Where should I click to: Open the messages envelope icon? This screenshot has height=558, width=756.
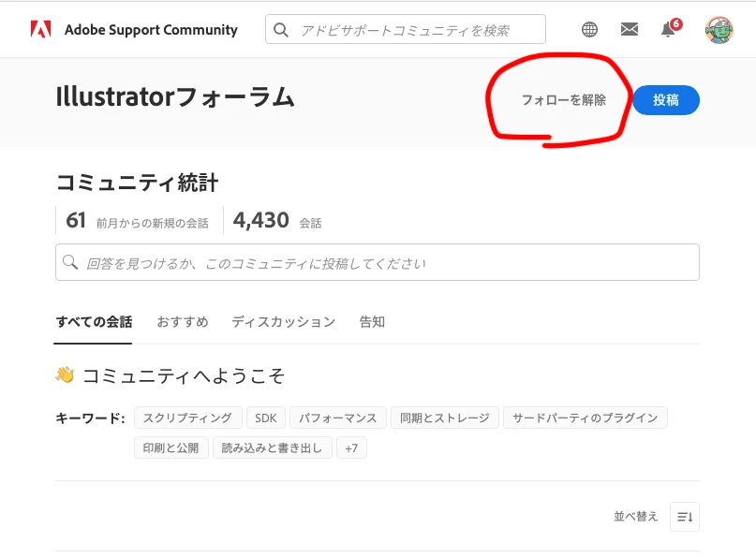tap(630, 29)
